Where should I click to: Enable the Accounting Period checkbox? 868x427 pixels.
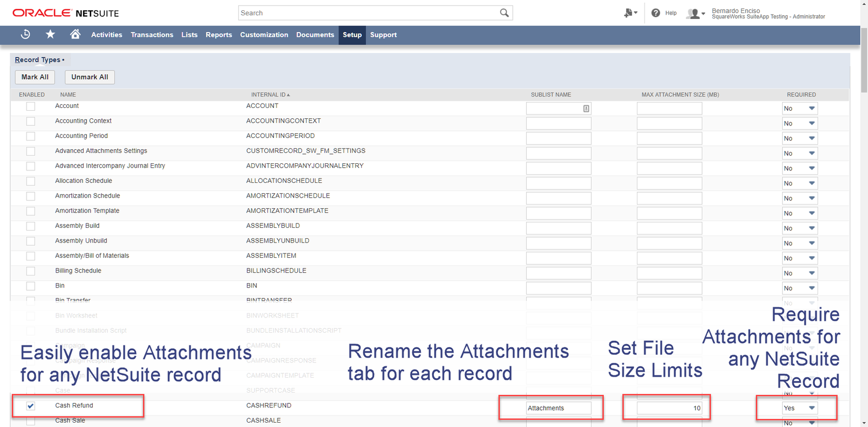tap(30, 136)
